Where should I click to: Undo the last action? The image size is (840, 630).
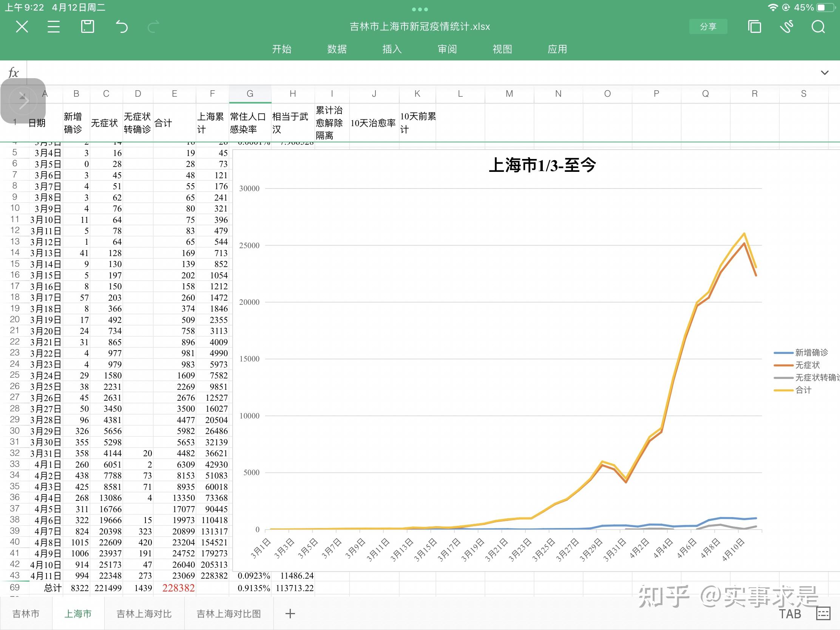coord(122,26)
